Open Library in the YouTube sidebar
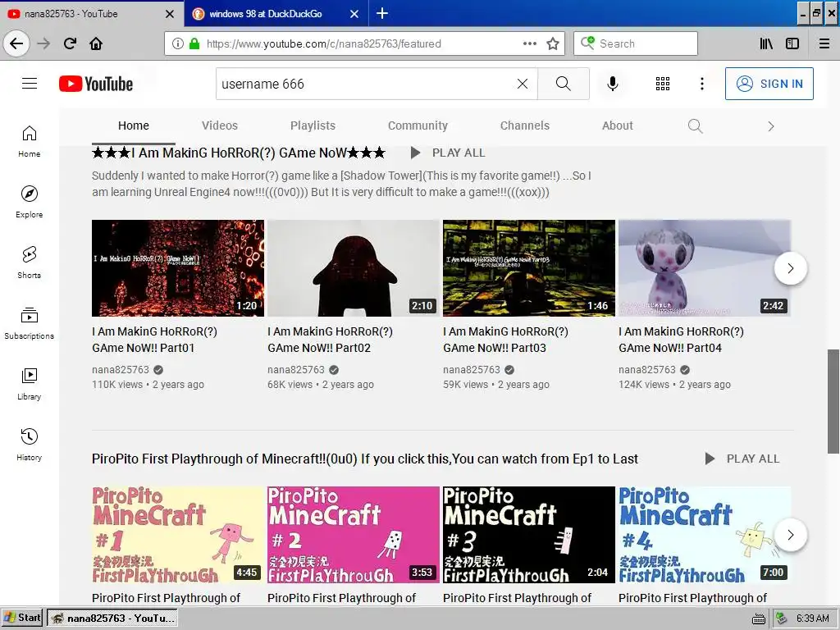The width and height of the screenshot is (840, 630). [29, 384]
